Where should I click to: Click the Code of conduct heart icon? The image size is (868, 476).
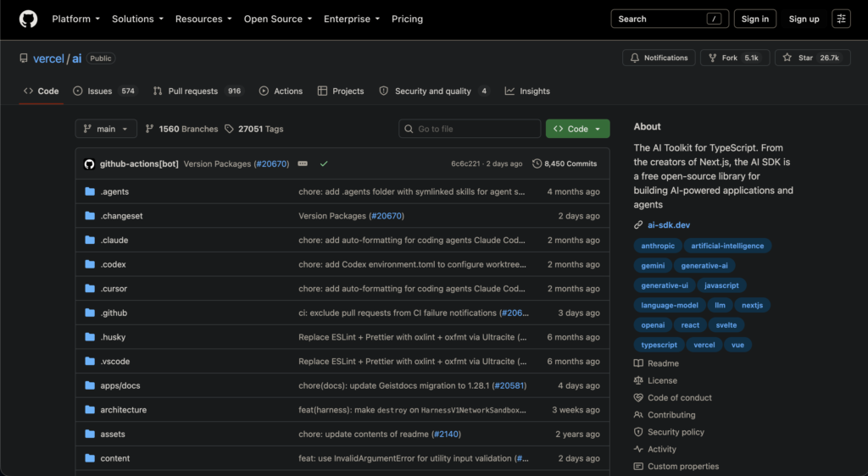click(x=638, y=397)
